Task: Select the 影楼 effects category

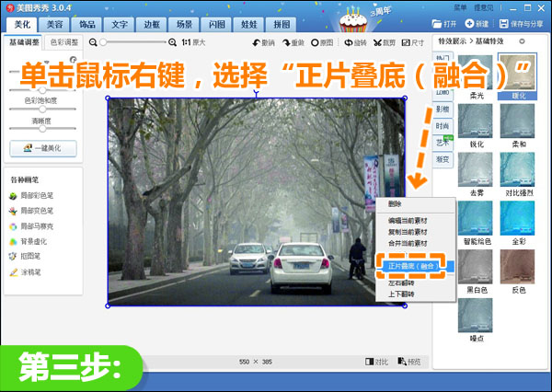Action: [443, 110]
